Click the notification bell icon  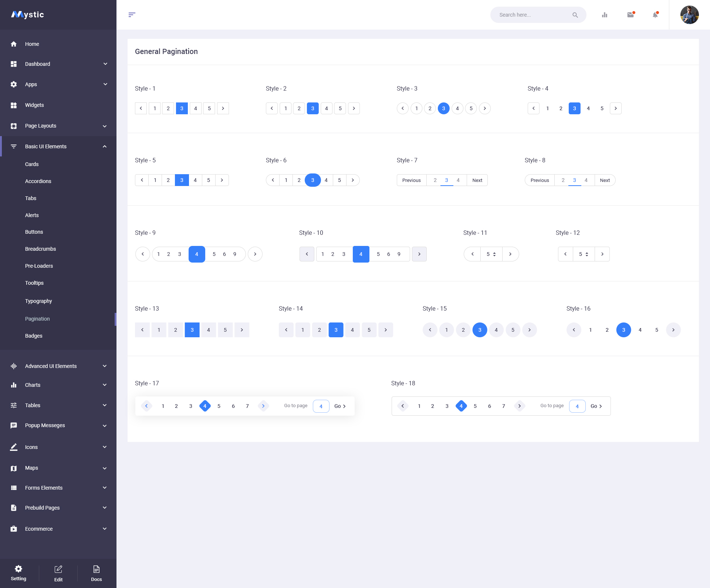tap(655, 15)
